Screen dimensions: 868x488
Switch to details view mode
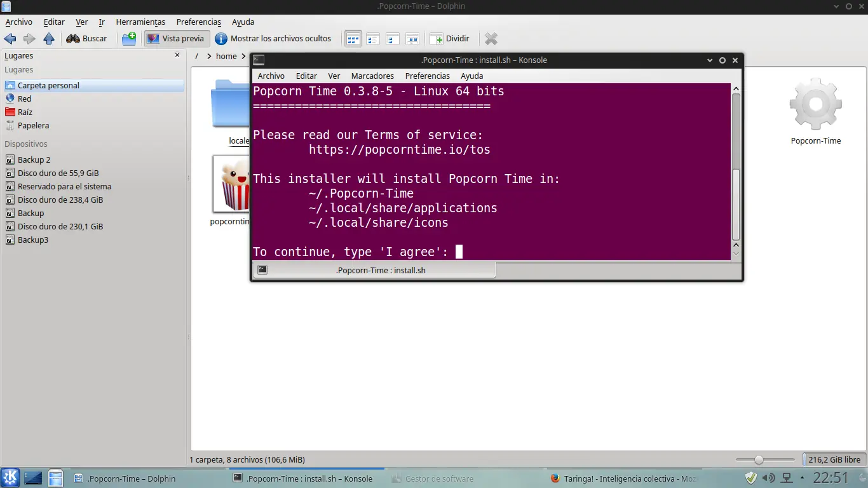pos(393,39)
